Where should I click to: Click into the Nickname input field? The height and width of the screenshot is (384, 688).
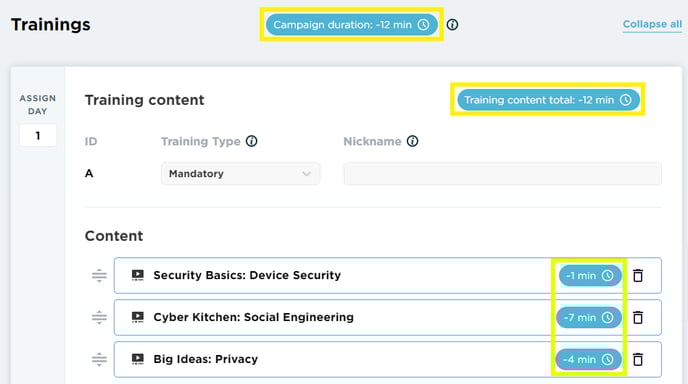click(502, 174)
